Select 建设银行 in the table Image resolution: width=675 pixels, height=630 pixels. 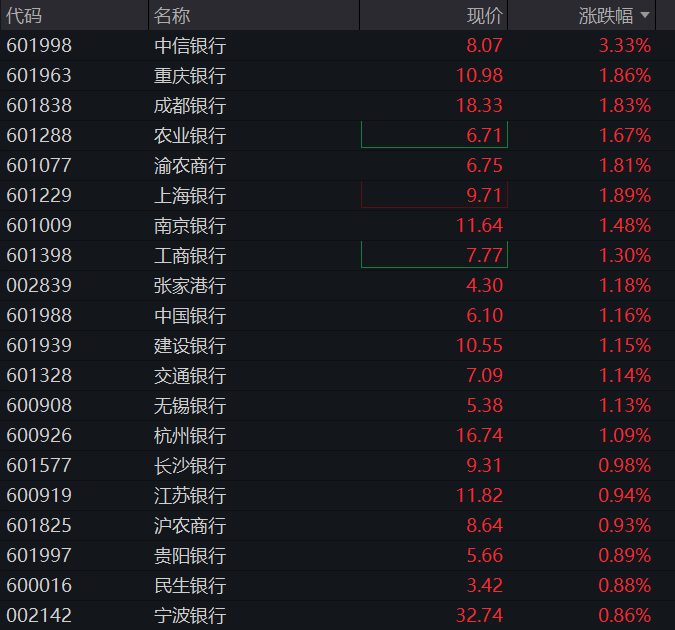click(x=190, y=345)
